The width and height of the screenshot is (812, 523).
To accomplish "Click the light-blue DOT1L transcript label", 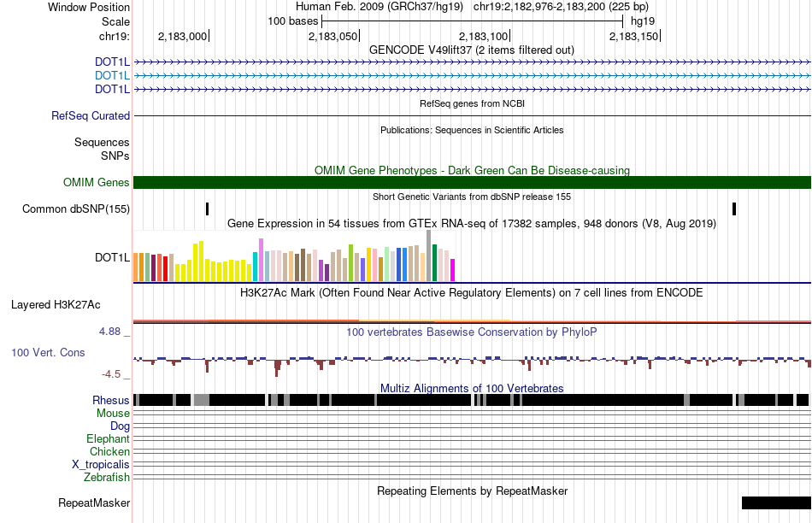I will tap(112, 75).
